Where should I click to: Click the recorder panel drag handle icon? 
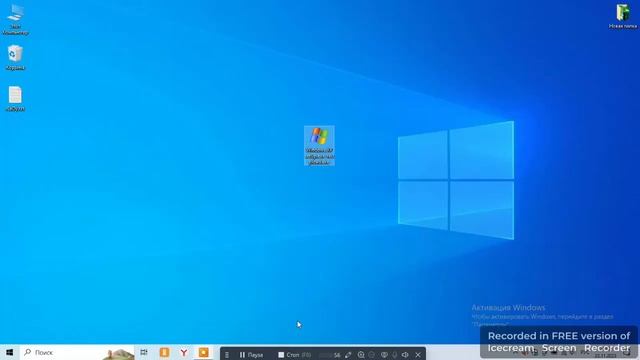point(227,355)
